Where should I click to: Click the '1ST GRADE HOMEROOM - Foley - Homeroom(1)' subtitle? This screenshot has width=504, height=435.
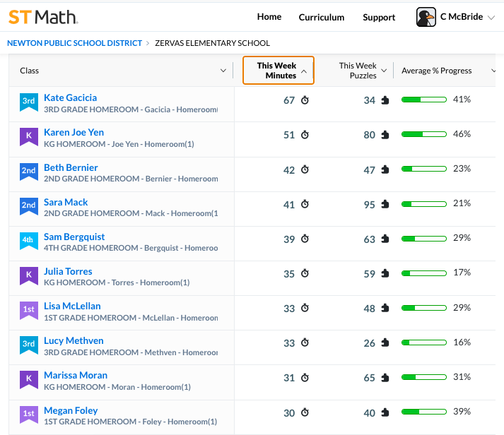[x=131, y=422]
